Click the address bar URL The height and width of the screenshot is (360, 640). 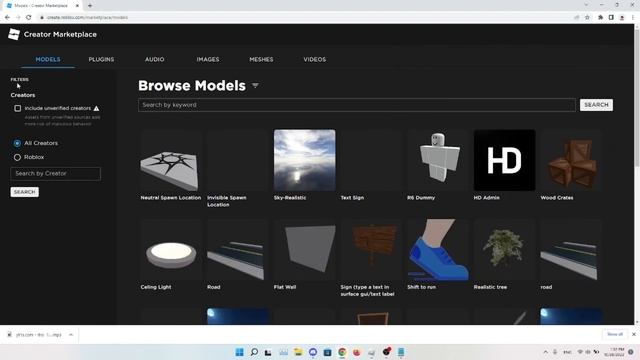coord(87,18)
